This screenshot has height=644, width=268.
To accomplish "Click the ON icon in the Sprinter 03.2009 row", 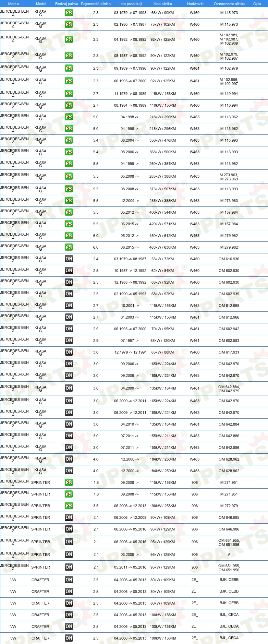I will point(69,554).
